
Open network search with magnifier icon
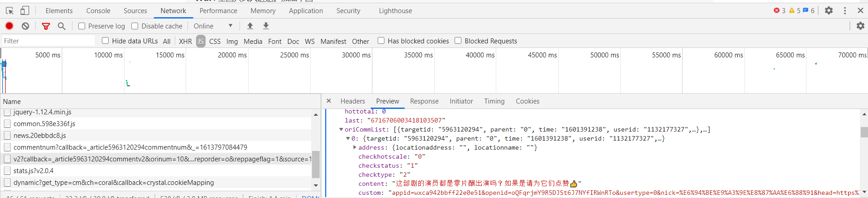click(62, 26)
